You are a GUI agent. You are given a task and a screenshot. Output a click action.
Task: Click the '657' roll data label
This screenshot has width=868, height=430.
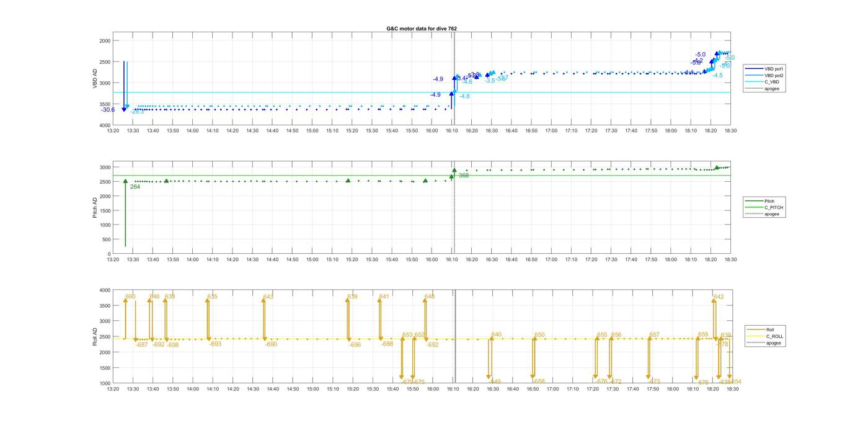655,335
